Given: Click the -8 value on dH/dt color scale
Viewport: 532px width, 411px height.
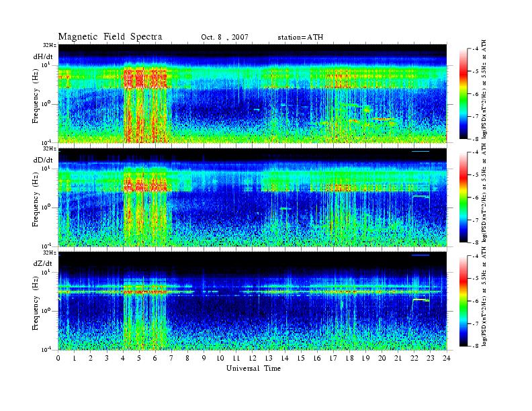Looking at the screenshot, I should click(x=476, y=139).
